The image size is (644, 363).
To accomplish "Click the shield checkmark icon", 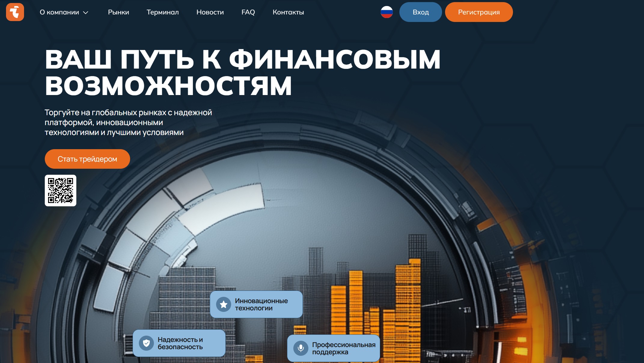I will pos(146,343).
